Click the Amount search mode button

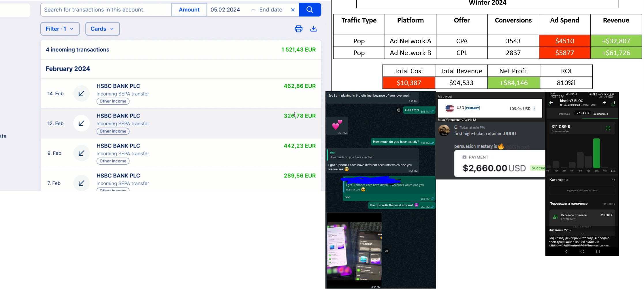coord(189,10)
